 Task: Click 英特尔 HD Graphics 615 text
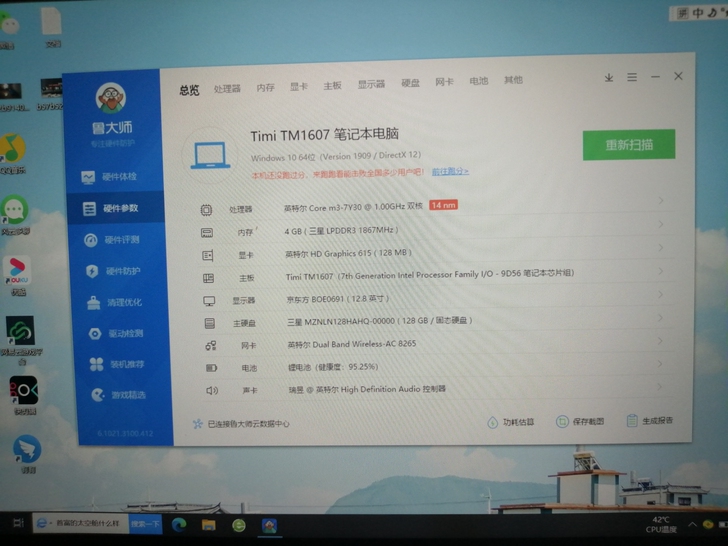348,253
